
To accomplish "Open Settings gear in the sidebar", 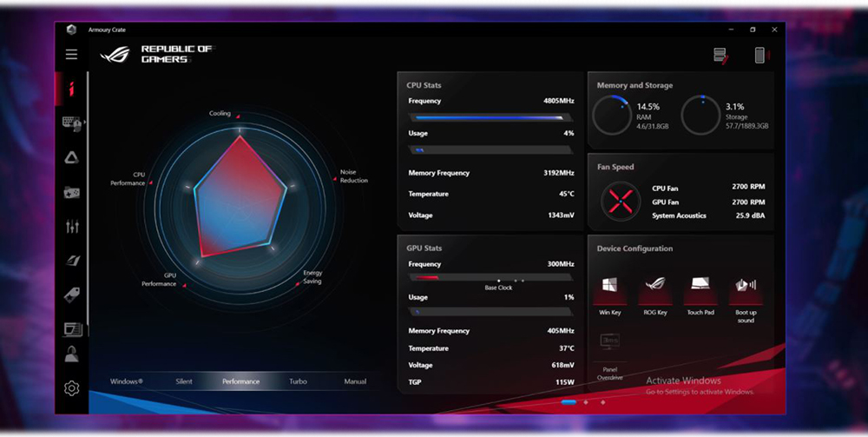I will click(x=71, y=388).
